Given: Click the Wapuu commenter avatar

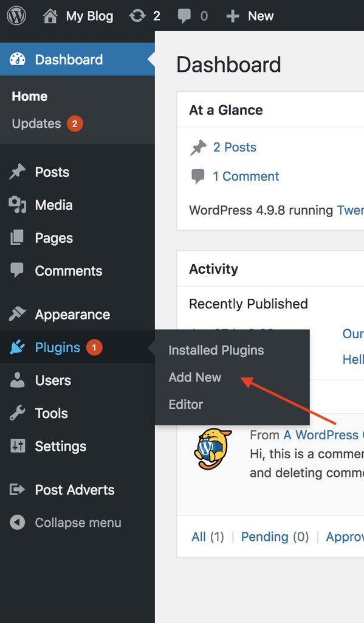Looking at the screenshot, I should point(213,449).
